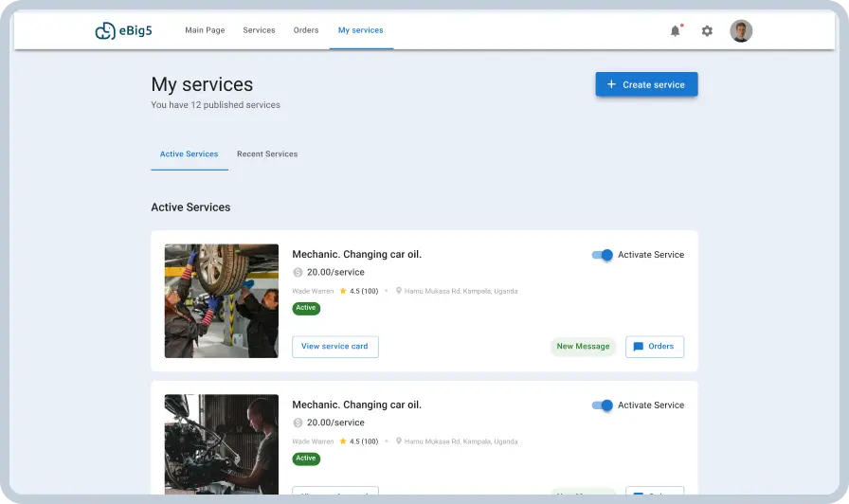The width and height of the screenshot is (849, 504).
Task: Open the user profile avatar
Action: coord(741,31)
